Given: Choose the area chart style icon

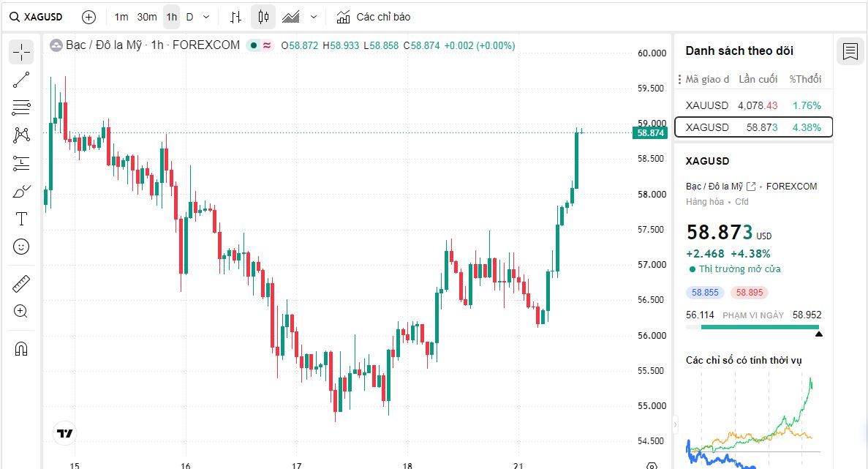Looking at the screenshot, I should point(290,17).
